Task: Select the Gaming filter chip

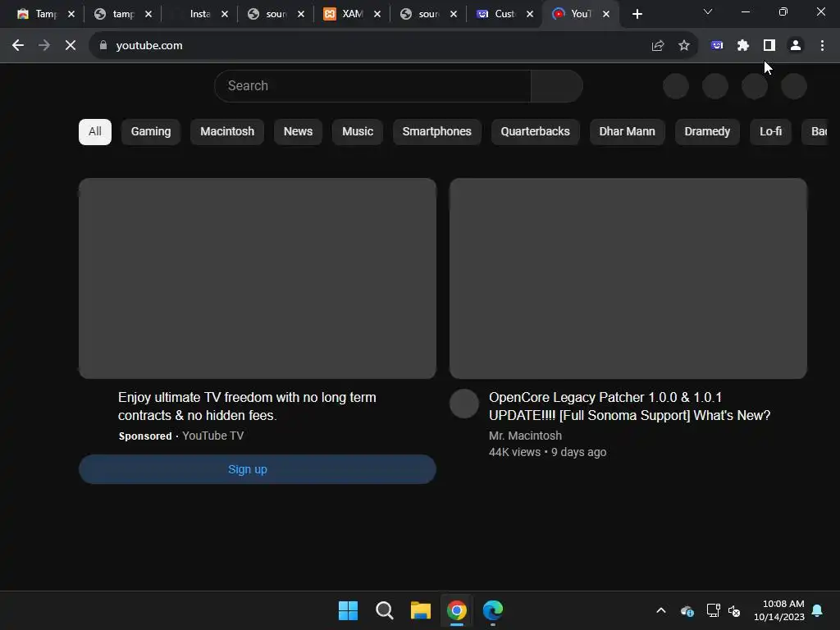Action: 151,132
